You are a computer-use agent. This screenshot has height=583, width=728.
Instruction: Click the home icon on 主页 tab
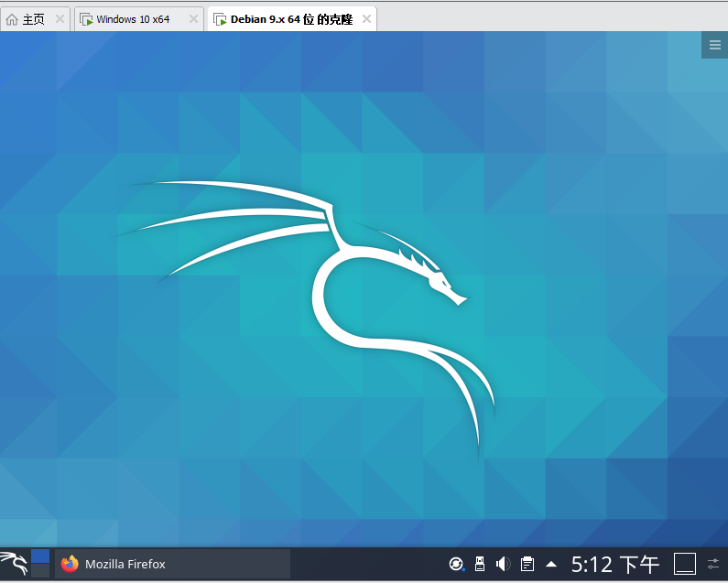(12, 19)
